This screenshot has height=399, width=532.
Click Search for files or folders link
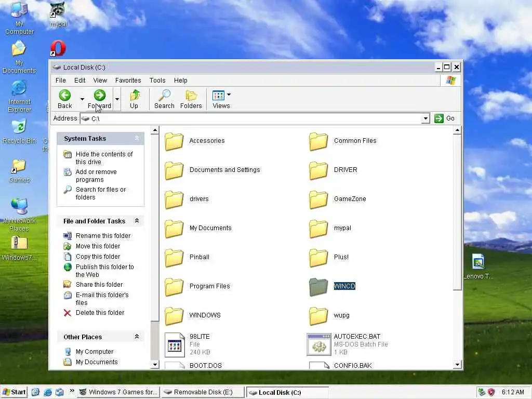coord(100,193)
